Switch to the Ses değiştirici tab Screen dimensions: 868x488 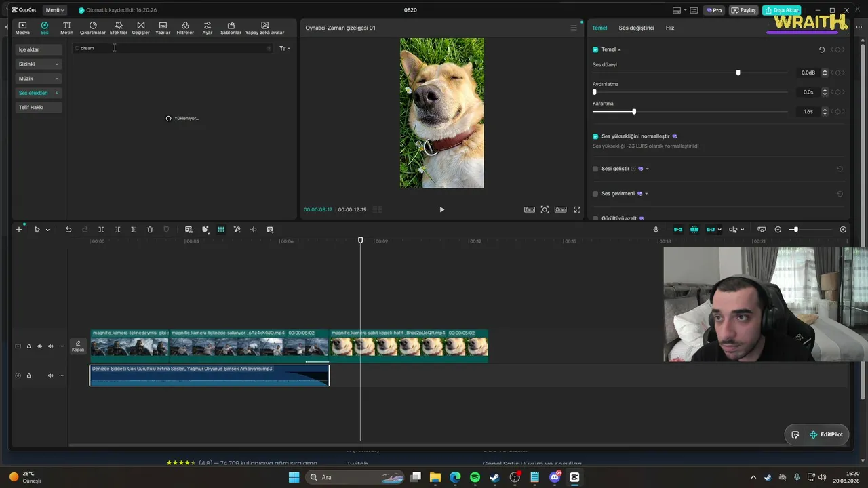point(636,28)
